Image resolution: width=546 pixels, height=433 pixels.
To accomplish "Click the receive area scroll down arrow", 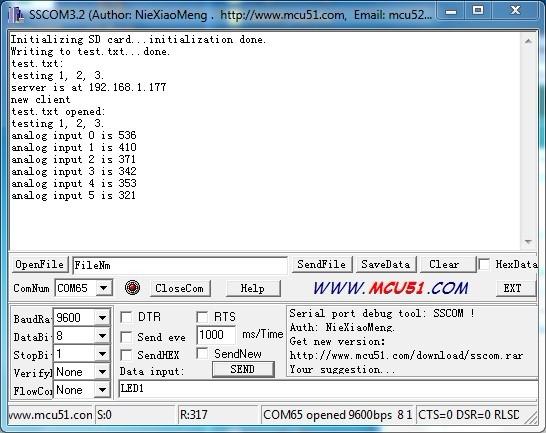I will point(528,241).
